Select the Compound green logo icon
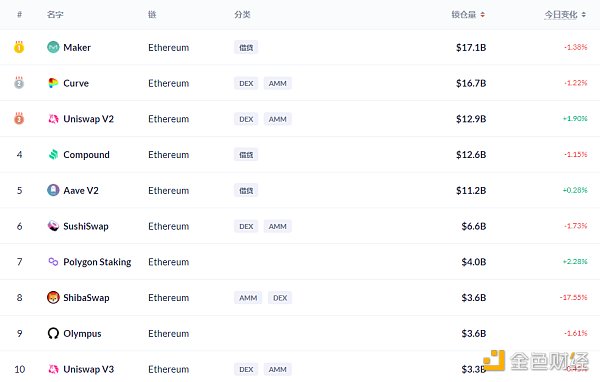Viewport: 600px width, 382px height. [53, 155]
